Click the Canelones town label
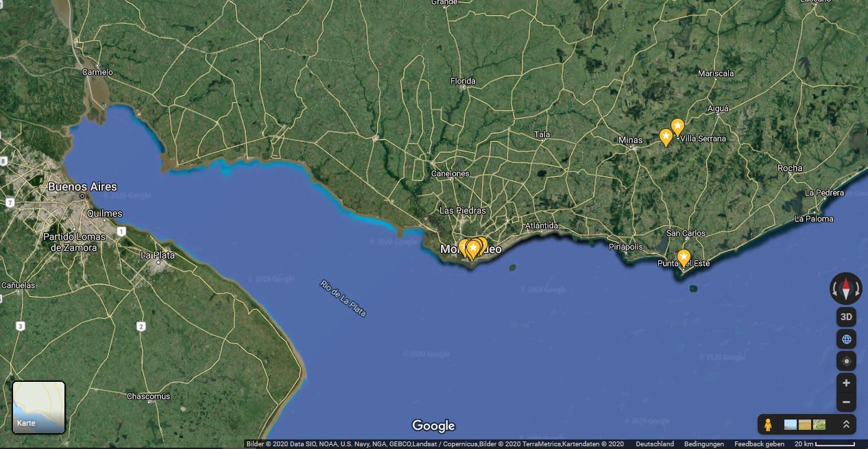The height and width of the screenshot is (449, 868). pyautogui.click(x=450, y=173)
